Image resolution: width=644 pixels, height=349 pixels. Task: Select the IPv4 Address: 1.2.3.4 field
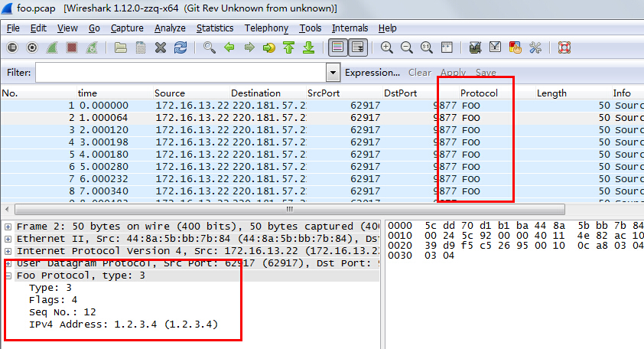tap(123, 325)
